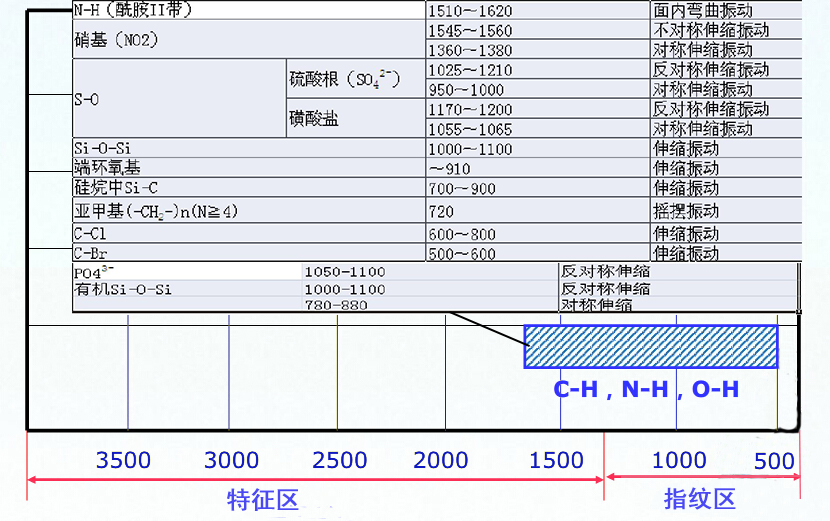The height and width of the screenshot is (521, 830).
Task: Select the C-H, N-H, O-H label
Action: pyautogui.click(x=646, y=389)
